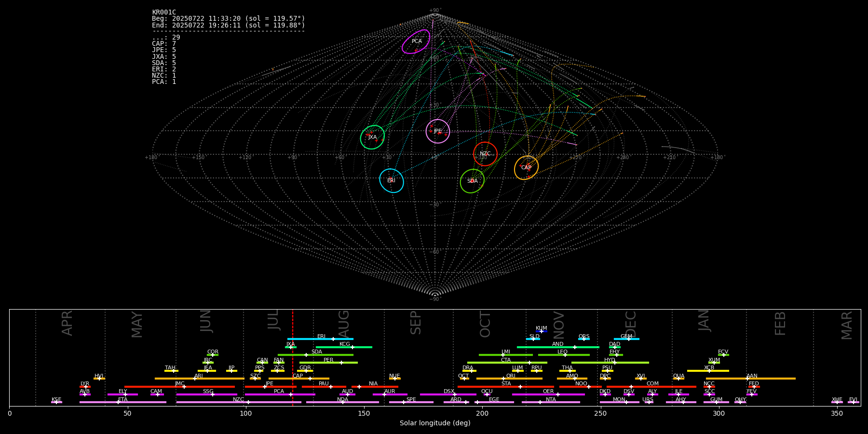
Task: Click the LEO bar in the timeline
Action: [564, 355]
